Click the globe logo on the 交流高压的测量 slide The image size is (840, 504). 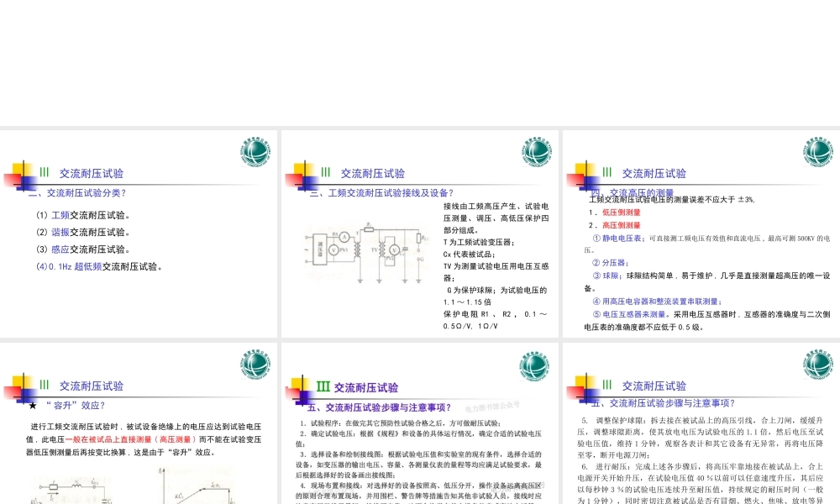click(818, 151)
